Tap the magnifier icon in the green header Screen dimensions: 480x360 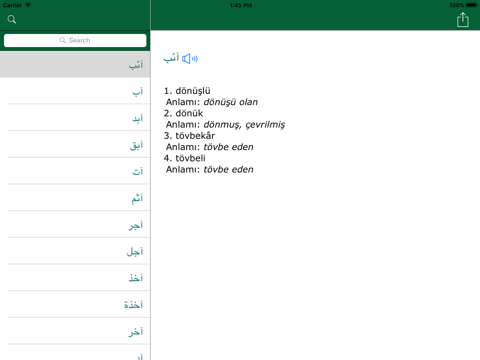[12, 19]
